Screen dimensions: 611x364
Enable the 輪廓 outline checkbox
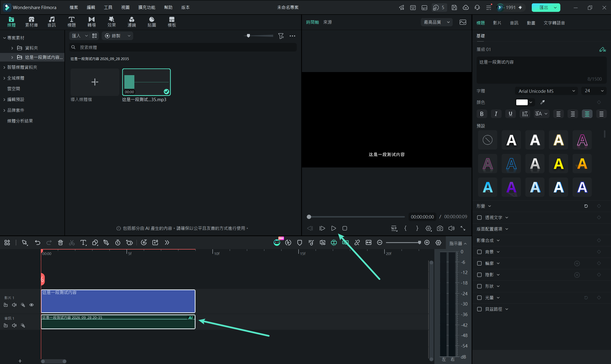(x=479, y=263)
